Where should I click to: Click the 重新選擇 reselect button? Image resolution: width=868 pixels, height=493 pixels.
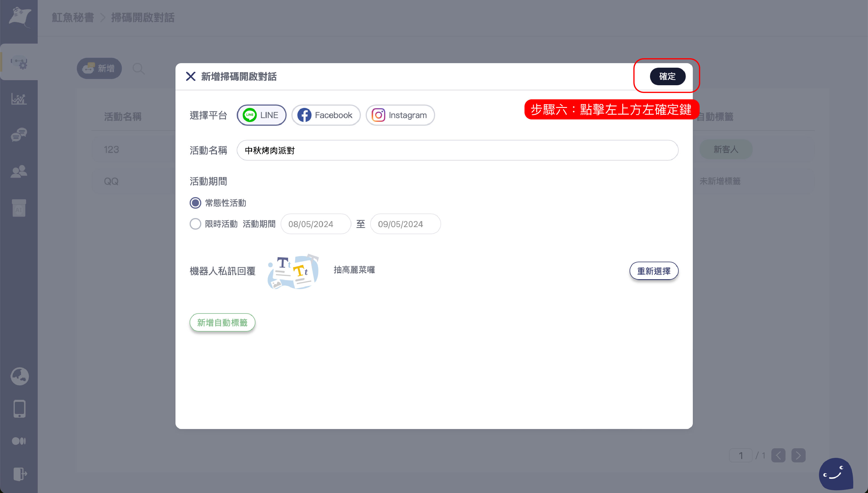tap(653, 271)
